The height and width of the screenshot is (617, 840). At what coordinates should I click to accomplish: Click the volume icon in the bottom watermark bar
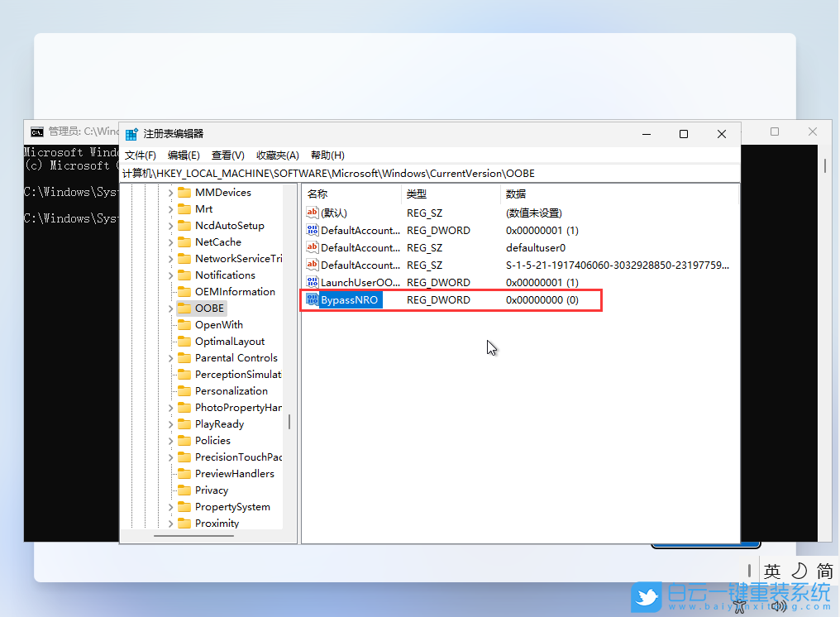click(x=779, y=605)
